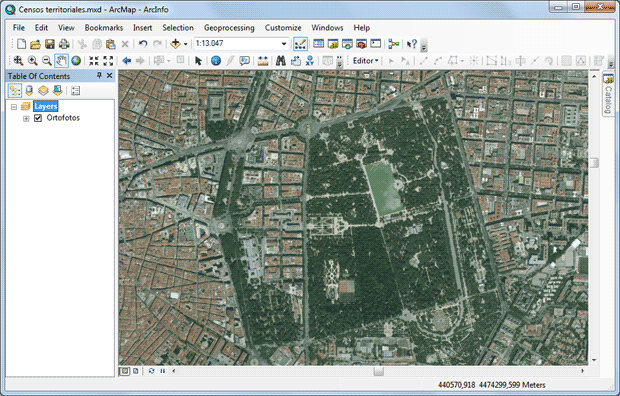This screenshot has height=396, width=620.
Task: Select the Zoom Out tool
Action: pos(47,61)
